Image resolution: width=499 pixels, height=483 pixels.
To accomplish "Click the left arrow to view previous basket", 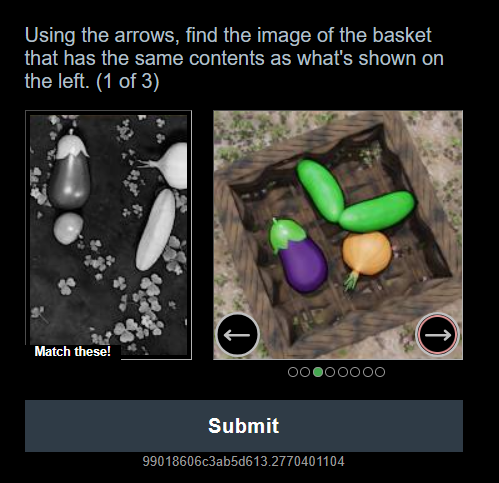I will click(238, 335).
